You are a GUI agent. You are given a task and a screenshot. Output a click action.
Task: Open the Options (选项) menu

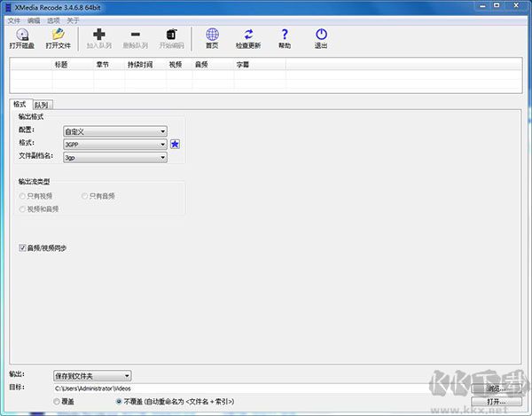tap(53, 20)
